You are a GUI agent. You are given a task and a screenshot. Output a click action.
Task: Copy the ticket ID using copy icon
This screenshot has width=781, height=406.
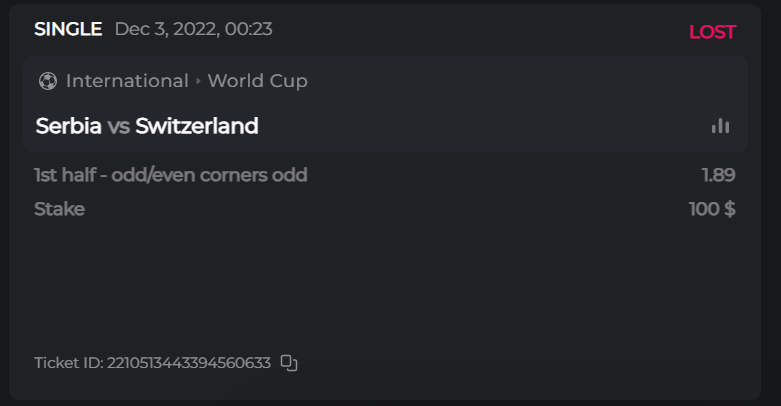[x=289, y=363]
